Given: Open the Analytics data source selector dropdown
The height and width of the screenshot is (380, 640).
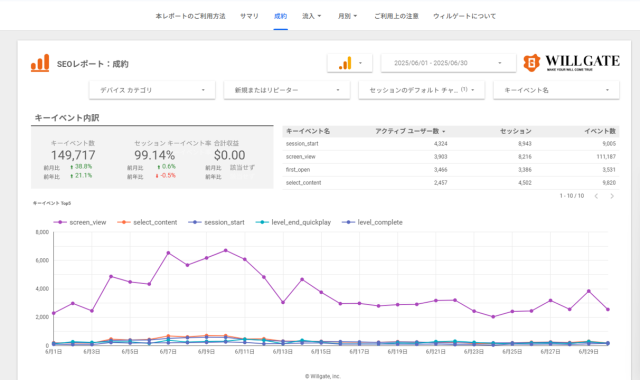Looking at the screenshot, I should tap(350, 63).
